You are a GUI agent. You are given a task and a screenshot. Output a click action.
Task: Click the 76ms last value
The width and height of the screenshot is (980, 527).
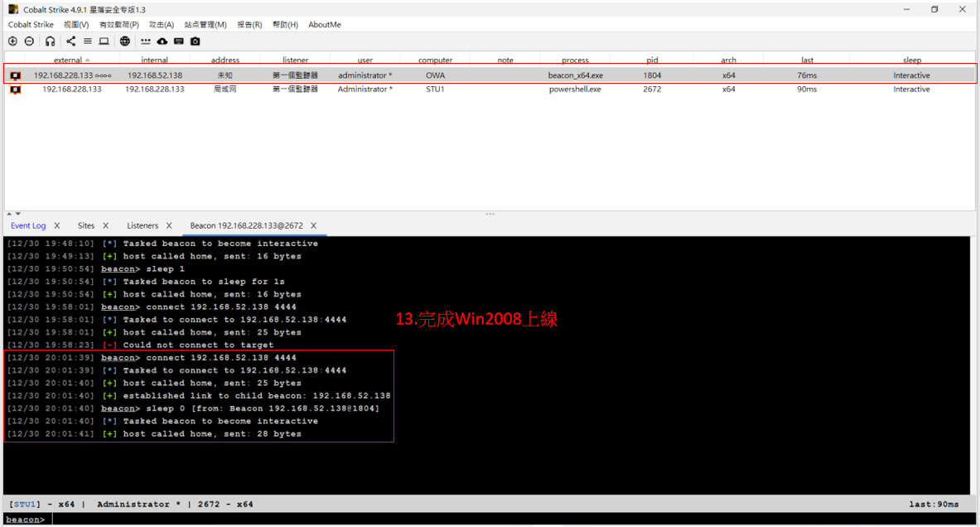tap(807, 75)
